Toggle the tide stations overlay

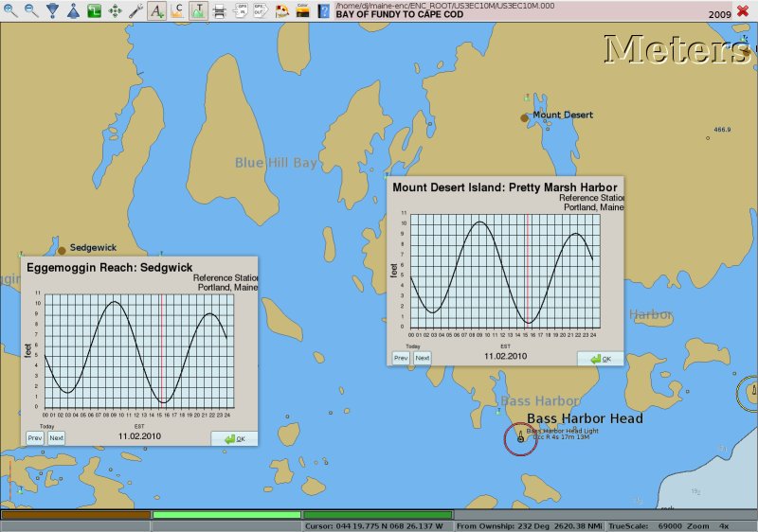[x=198, y=11]
